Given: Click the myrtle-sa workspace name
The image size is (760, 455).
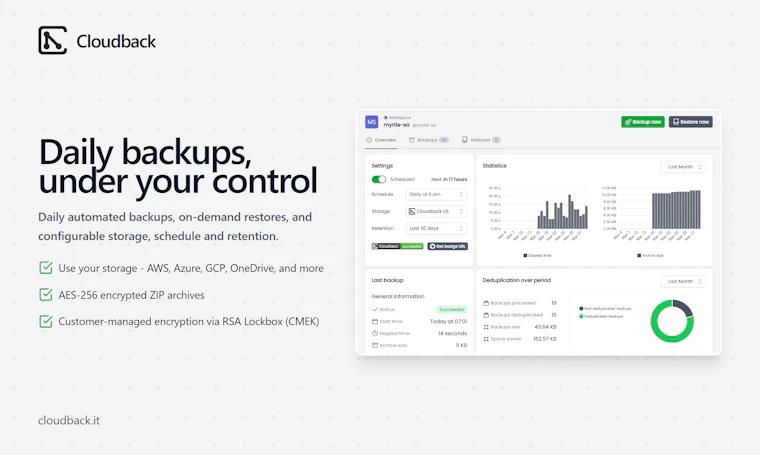Looking at the screenshot, I should [396, 125].
